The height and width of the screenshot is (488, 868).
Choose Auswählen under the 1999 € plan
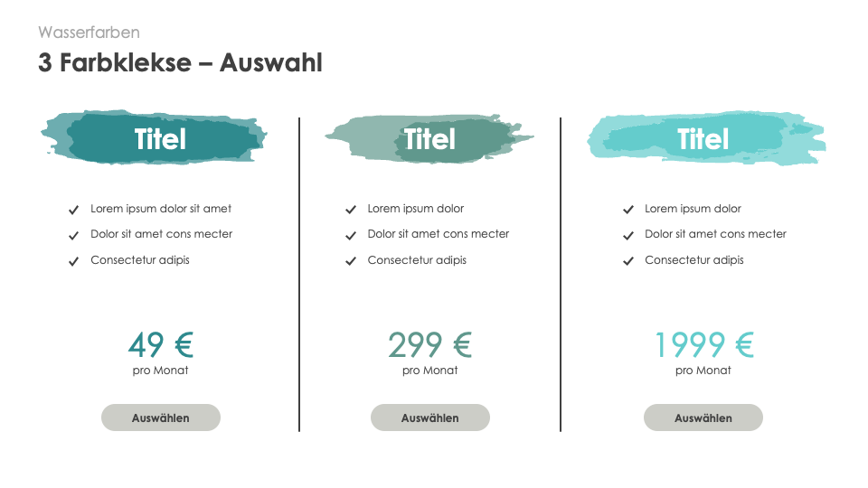(703, 418)
